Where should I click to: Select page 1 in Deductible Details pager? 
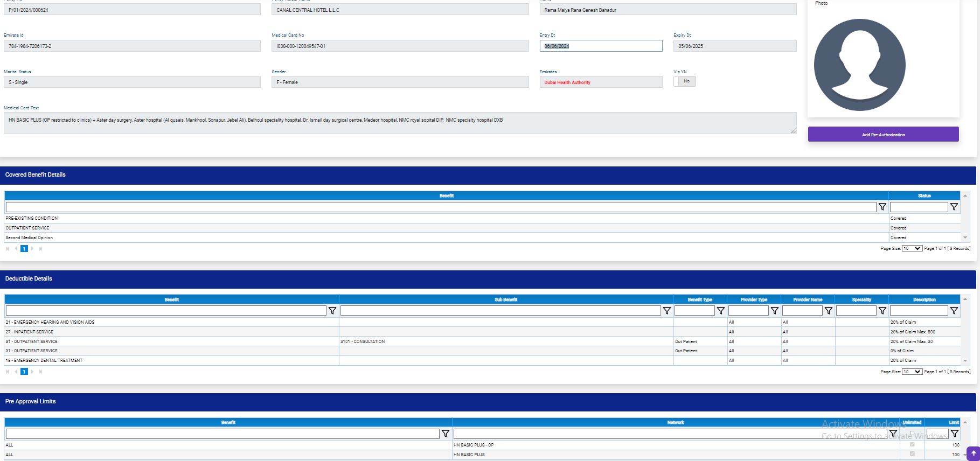(24, 372)
